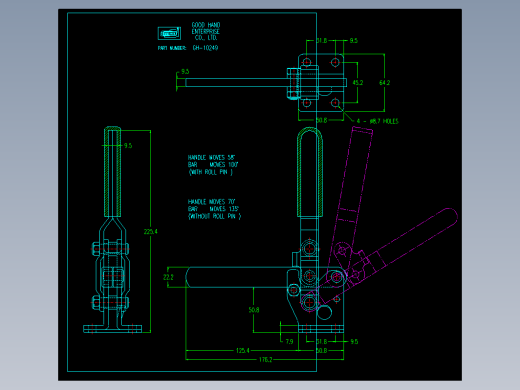Select the 64.2 plate height dimension
Viewport: 520px width, 390px height.
(385, 82)
